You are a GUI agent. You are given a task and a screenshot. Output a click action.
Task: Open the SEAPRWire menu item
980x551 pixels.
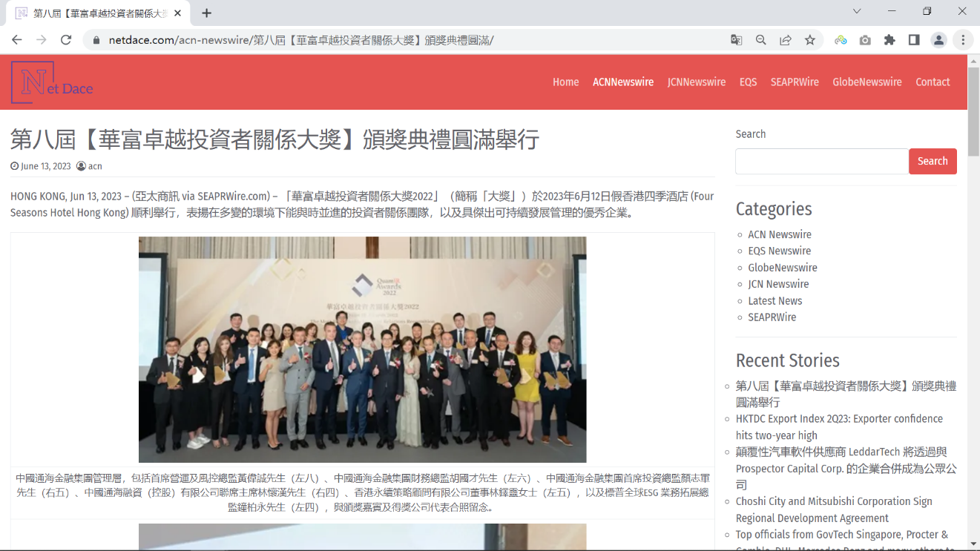click(x=795, y=82)
